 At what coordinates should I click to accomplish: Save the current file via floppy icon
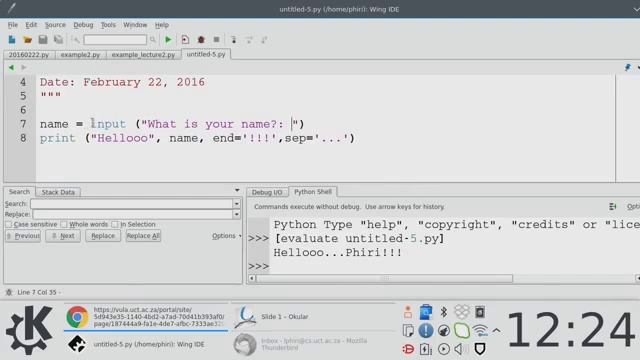[x=43, y=40]
